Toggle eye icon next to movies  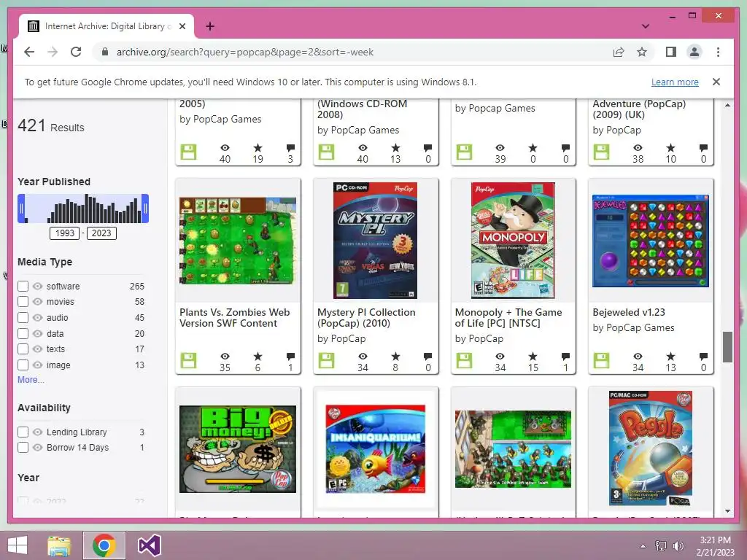(x=38, y=301)
